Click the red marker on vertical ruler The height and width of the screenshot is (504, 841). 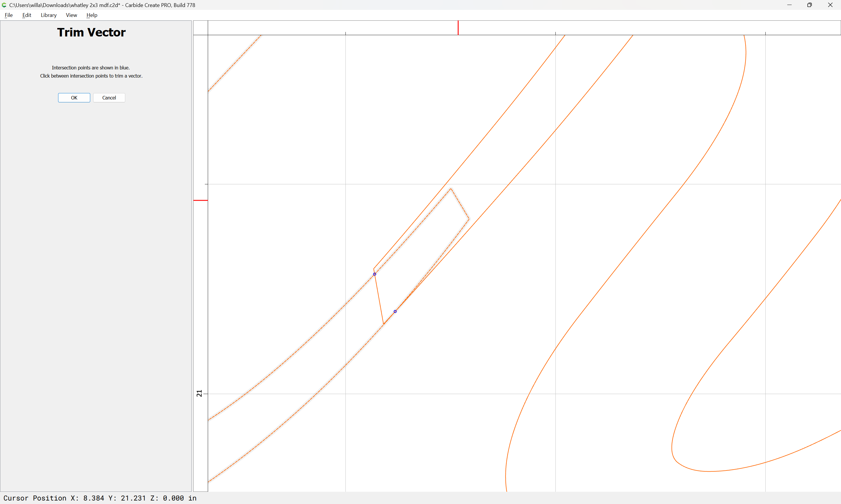(201, 200)
